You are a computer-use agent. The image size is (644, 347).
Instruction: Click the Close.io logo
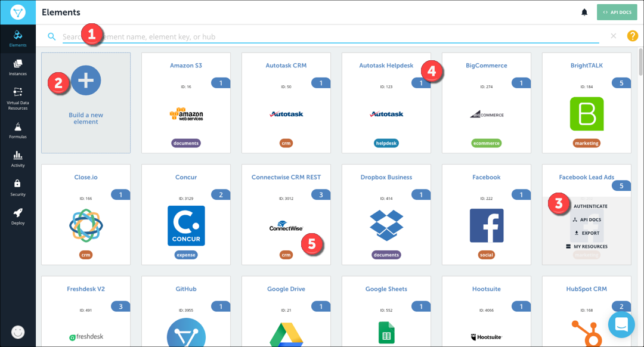[86, 225]
